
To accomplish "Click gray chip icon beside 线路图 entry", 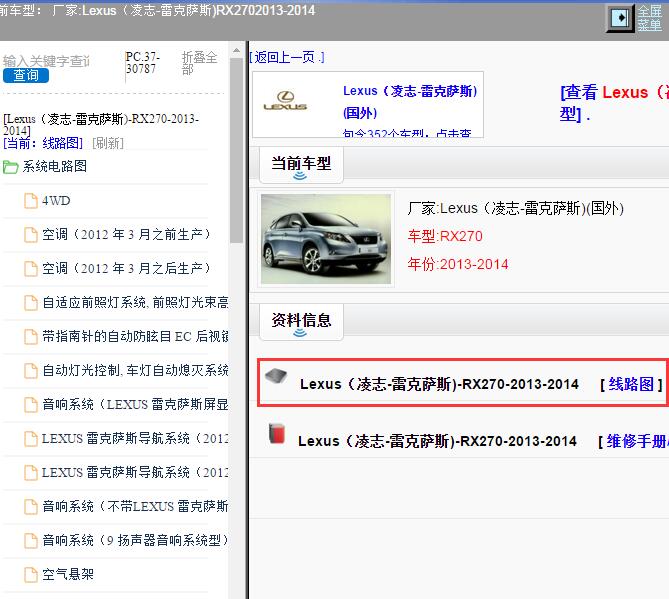I will point(276,376).
